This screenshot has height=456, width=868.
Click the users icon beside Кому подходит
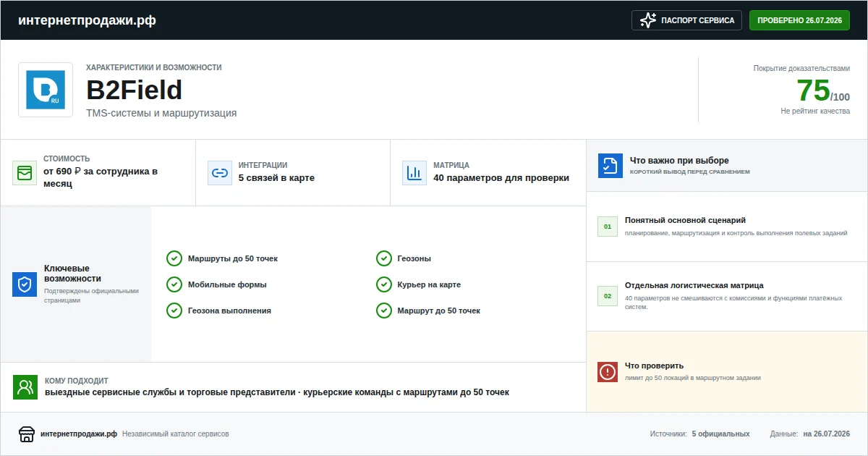click(x=25, y=387)
